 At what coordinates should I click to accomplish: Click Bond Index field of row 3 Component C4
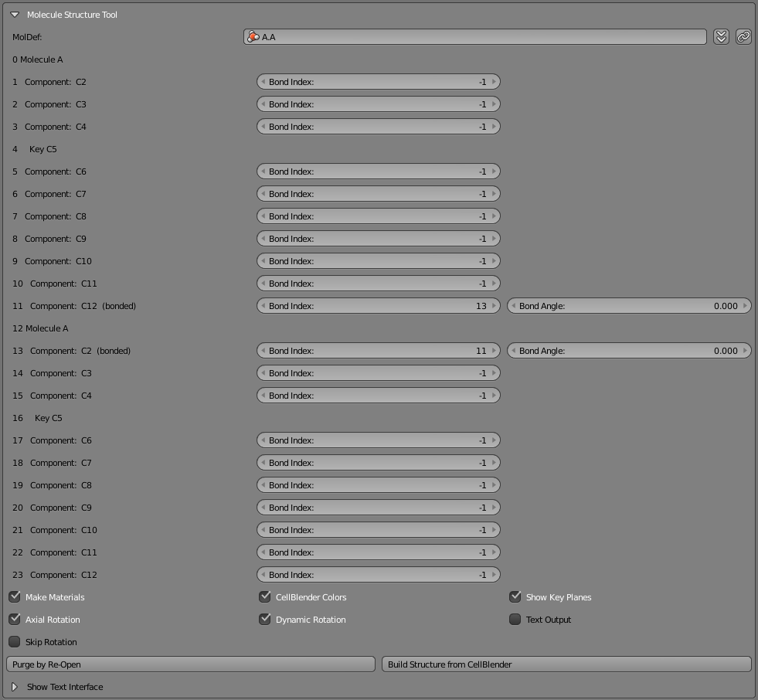coord(379,127)
